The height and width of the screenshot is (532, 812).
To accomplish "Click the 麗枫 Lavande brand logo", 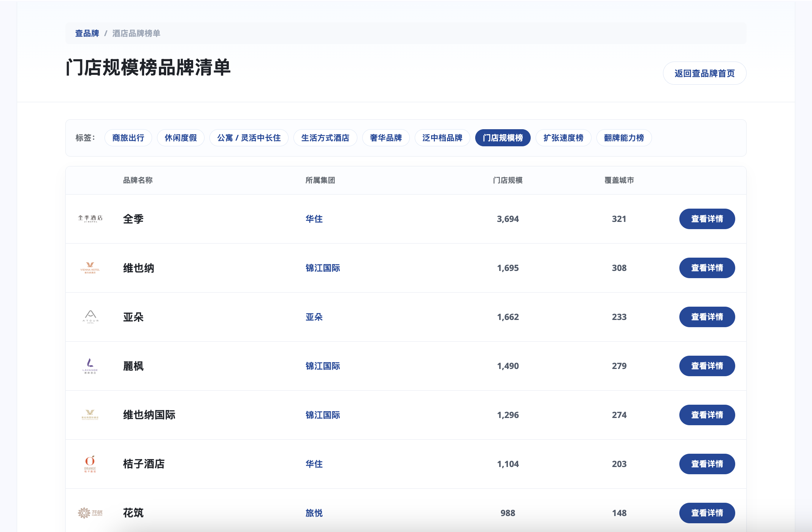I will pyautogui.click(x=90, y=366).
